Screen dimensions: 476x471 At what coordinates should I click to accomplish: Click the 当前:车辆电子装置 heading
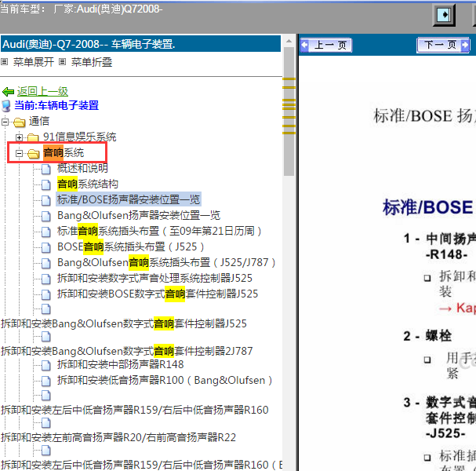click(x=56, y=105)
